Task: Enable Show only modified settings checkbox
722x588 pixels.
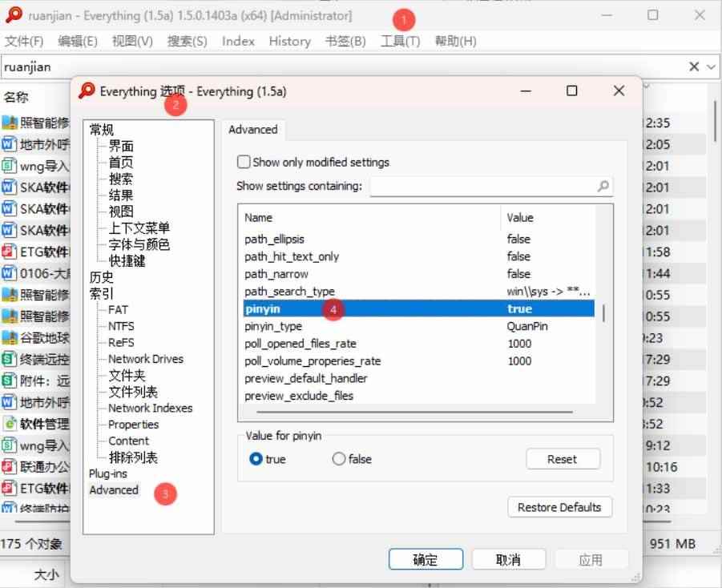Action: pyautogui.click(x=243, y=162)
